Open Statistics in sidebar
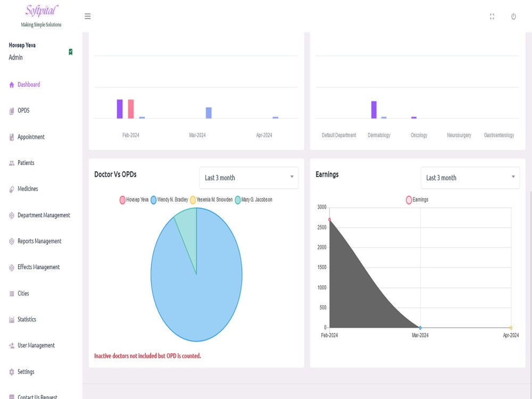 27,319
